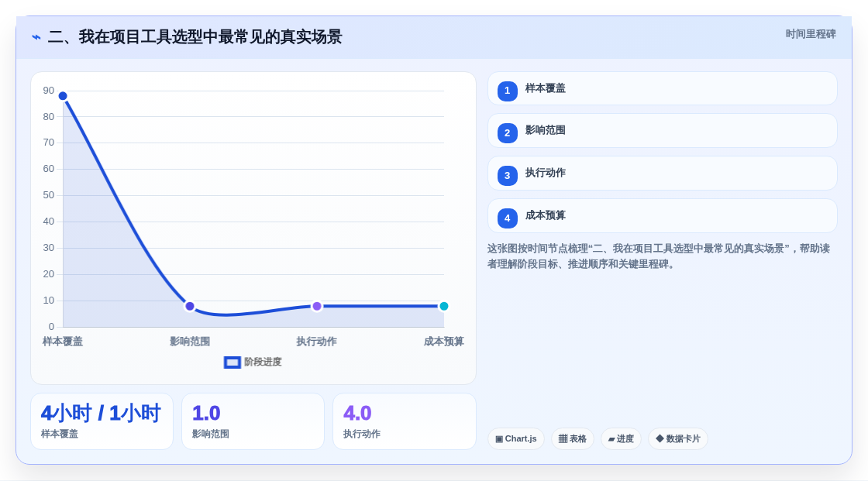This screenshot has width=868, height=481.
Task: Open the 影响范围 milestone row
Action: [x=662, y=131]
